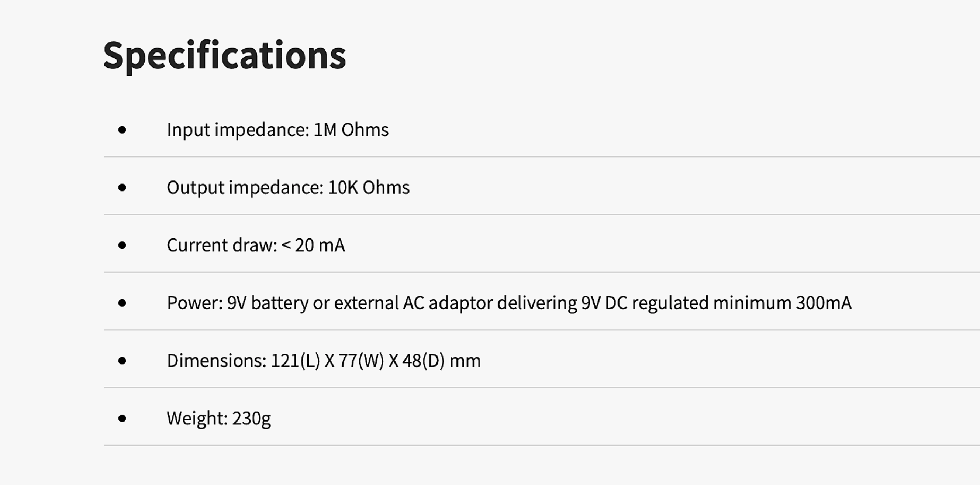
Task: Click the '230g' weight value
Action: point(252,419)
